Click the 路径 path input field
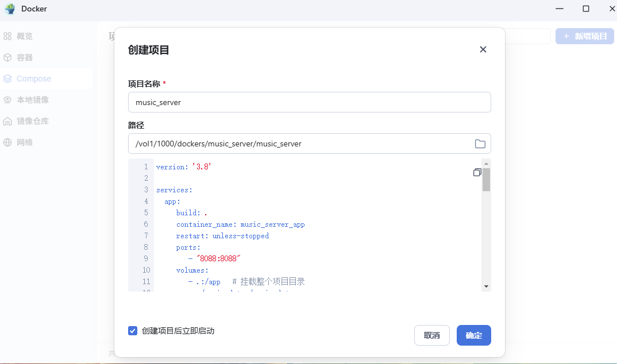 [309, 144]
